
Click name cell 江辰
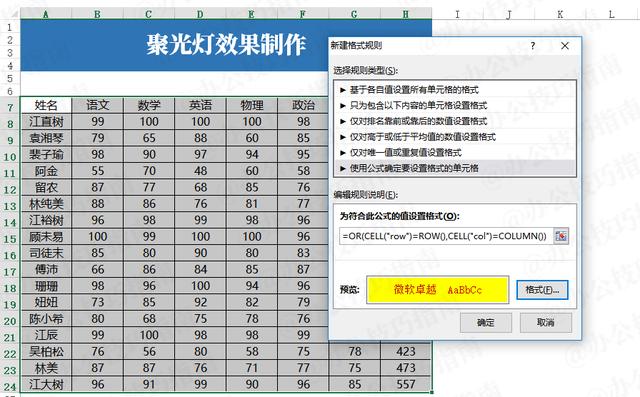46,335
